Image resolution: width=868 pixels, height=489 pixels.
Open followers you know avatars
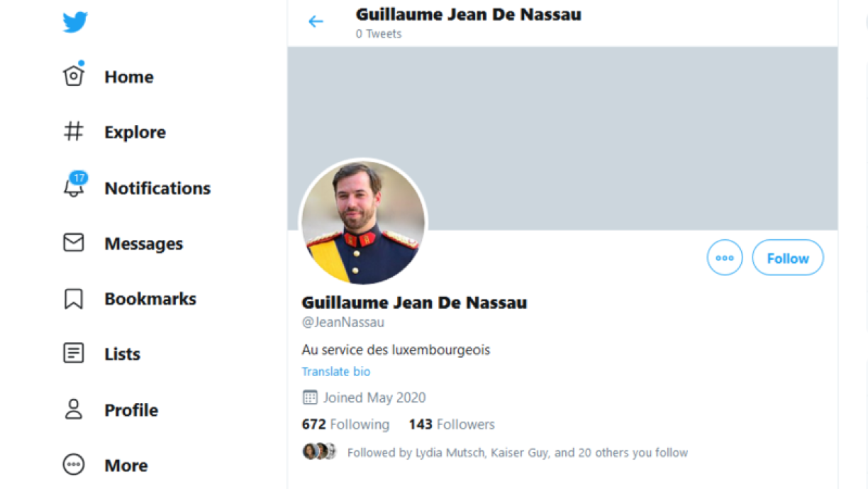pos(319,452)
